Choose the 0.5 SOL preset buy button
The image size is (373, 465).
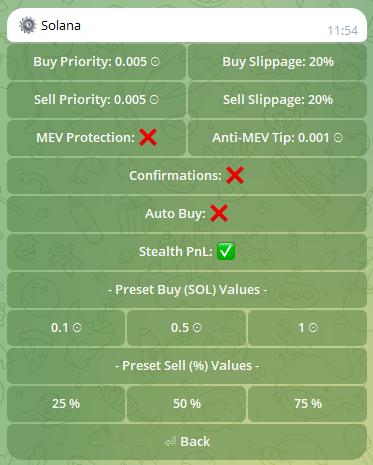pos(186,328)
